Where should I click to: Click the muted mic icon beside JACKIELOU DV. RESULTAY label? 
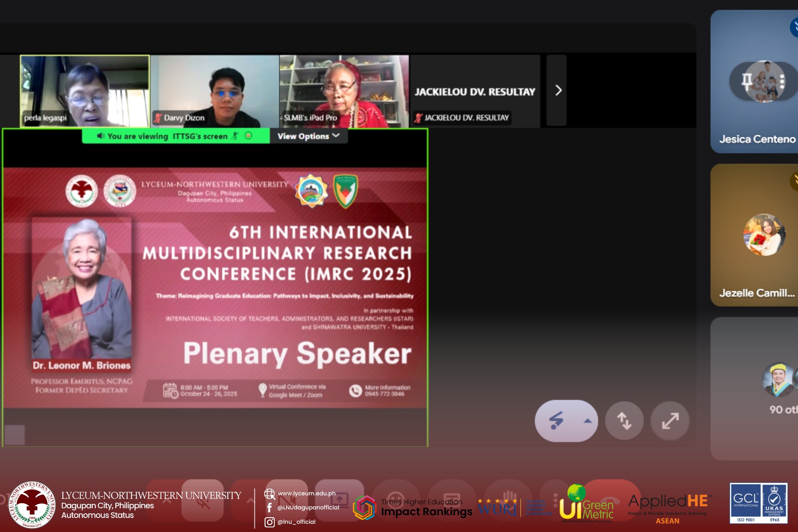click(x=418, y=118)
